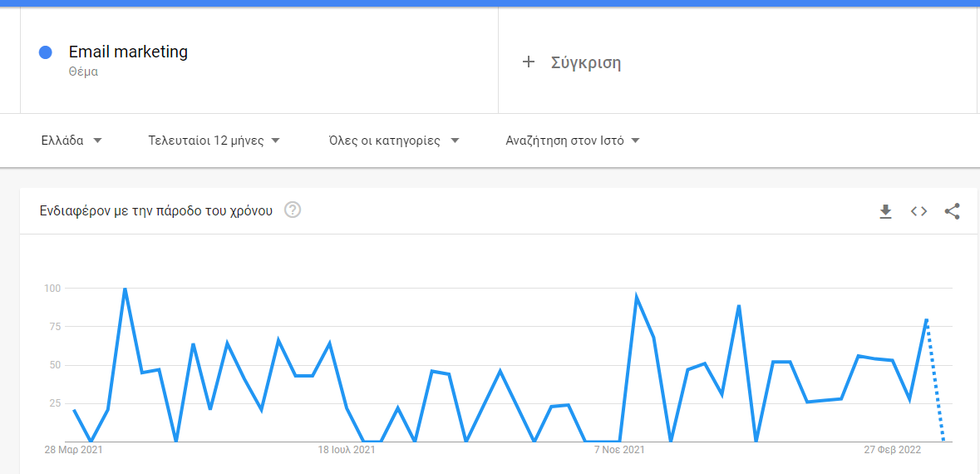Expand the Τελευταίοι 12 μήνες time range dropdown
This screenshot has height=474, width=980.
point(214,141)
